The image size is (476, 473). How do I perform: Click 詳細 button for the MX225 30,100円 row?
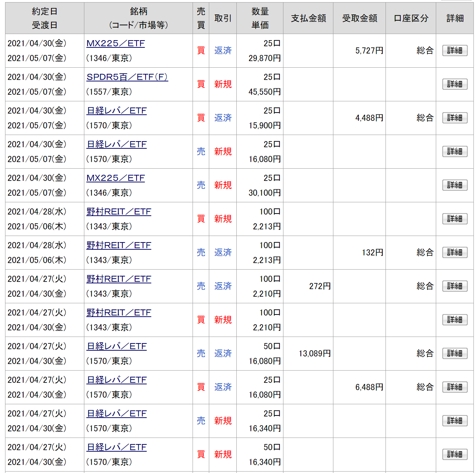click(455, 185)
